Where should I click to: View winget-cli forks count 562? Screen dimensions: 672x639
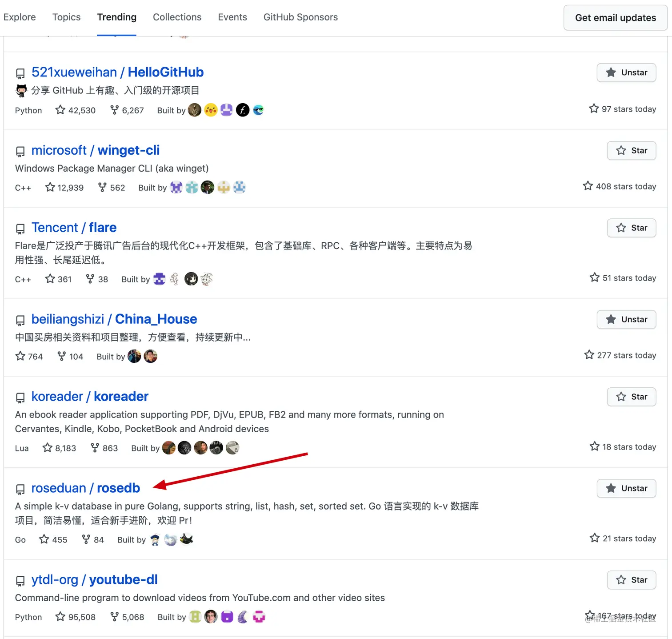[x=112, y=188]
